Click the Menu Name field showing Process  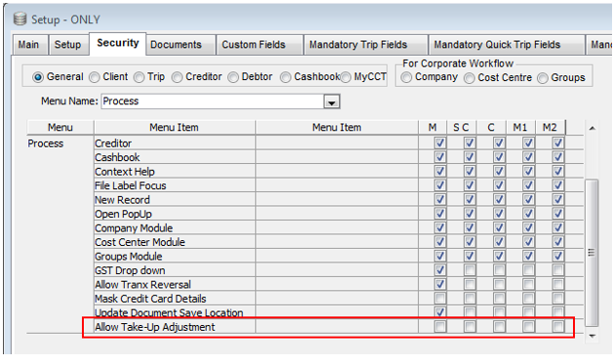[213, 101]
